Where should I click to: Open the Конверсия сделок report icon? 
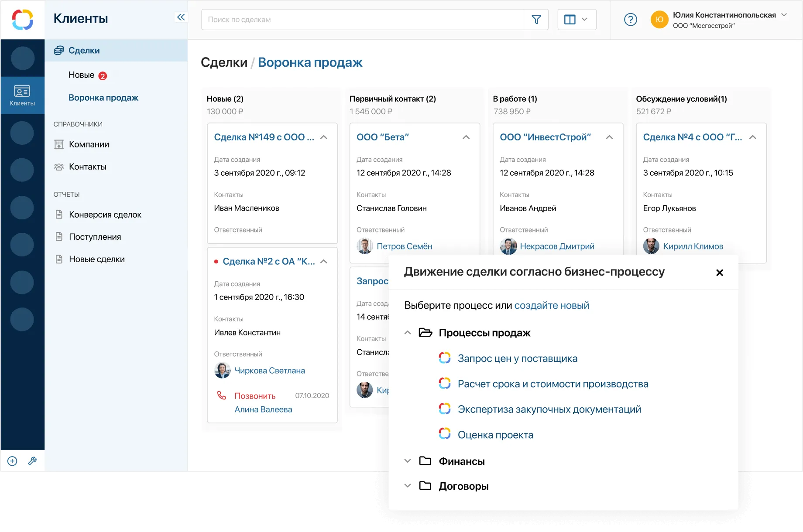(59, 214)
